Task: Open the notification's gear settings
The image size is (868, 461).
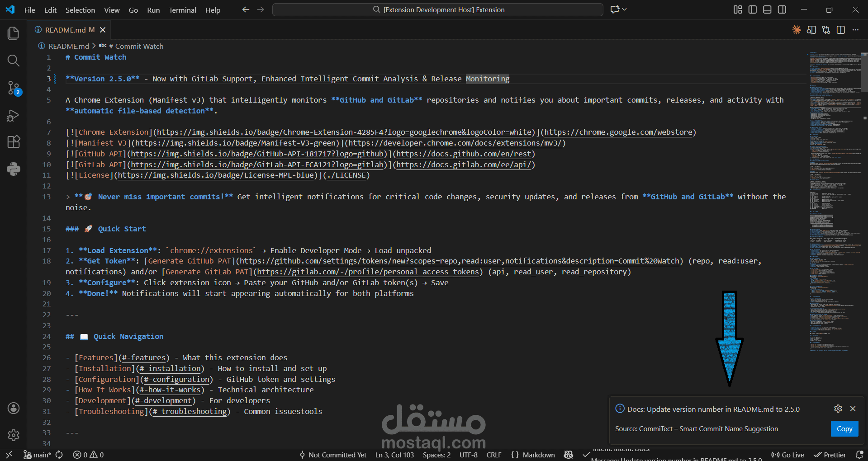Action: pyautogui.click(x=838, y=409)
